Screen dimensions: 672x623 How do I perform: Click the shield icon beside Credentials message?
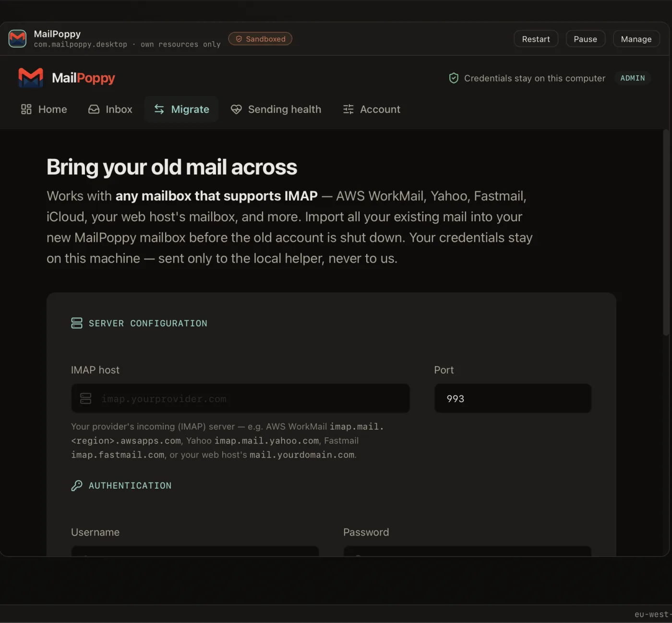(x=454, y=78)
